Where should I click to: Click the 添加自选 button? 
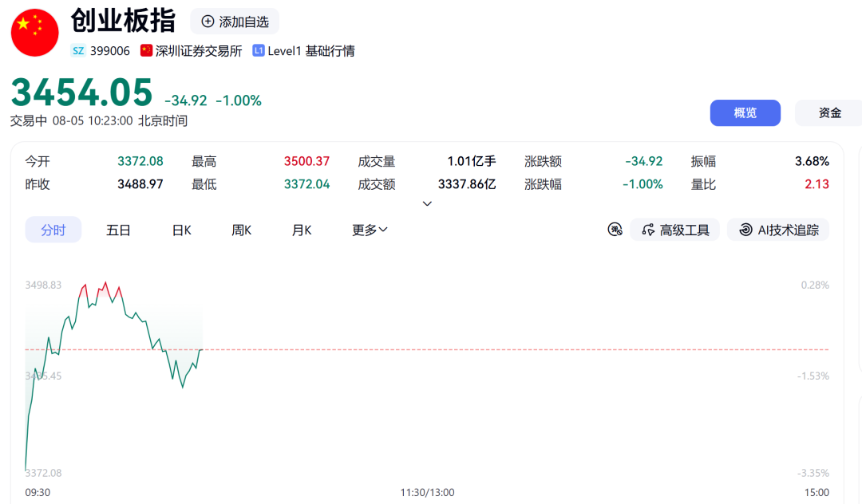click(235, 22)
